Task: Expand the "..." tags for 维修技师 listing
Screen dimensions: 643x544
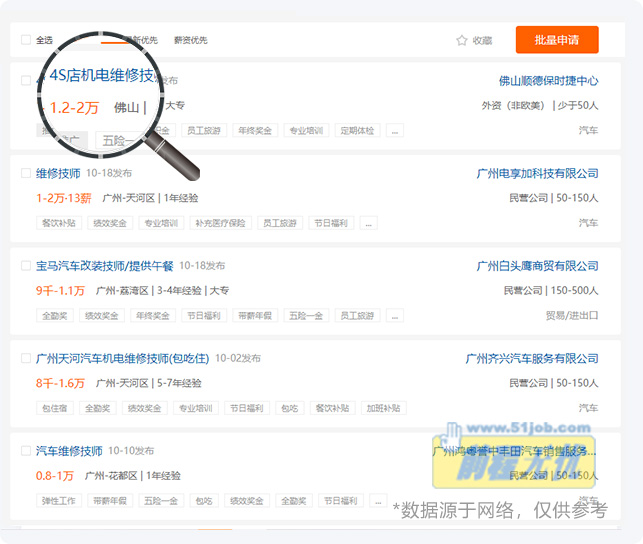Action: pyautogui.click(x=368, y=223)
